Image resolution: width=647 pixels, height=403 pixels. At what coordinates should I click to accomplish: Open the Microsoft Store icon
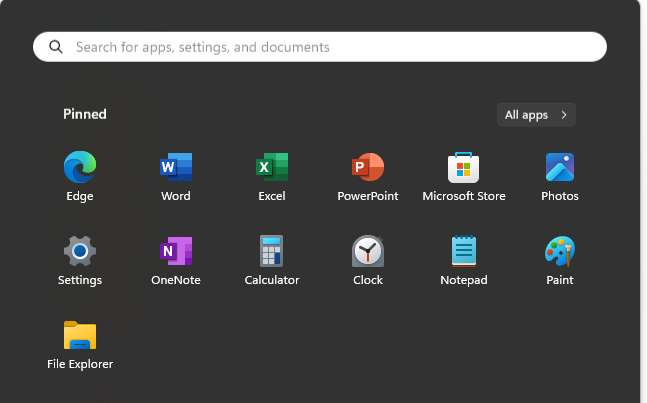point(464,167)
